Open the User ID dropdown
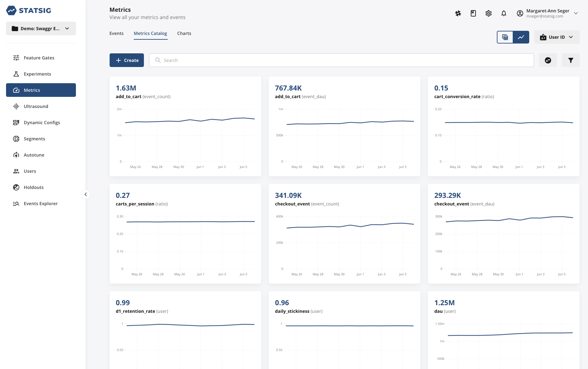 [557, 37]
